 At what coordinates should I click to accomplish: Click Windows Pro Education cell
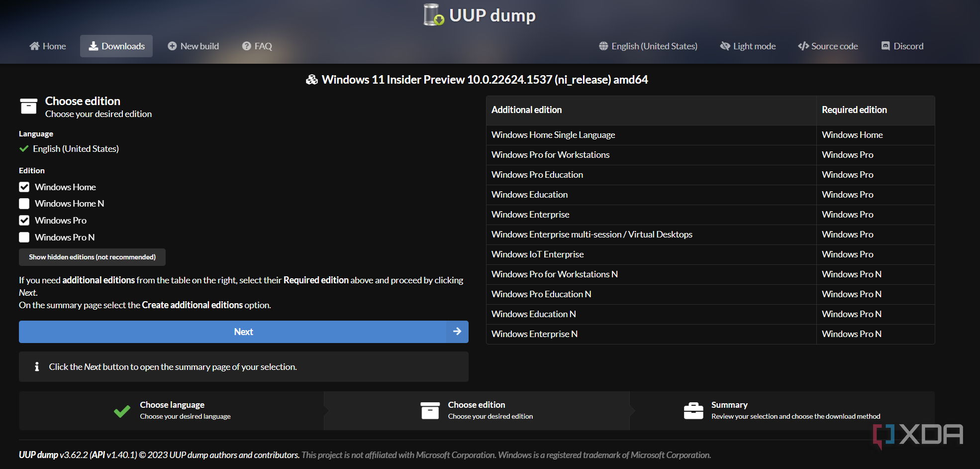click(651, 175)
